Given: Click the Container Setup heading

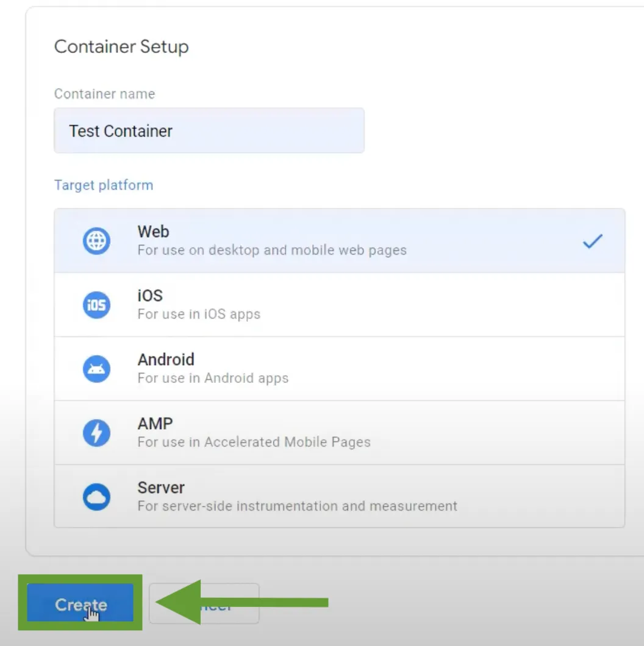Looking at the screenshot, I should tap(121, 47).
